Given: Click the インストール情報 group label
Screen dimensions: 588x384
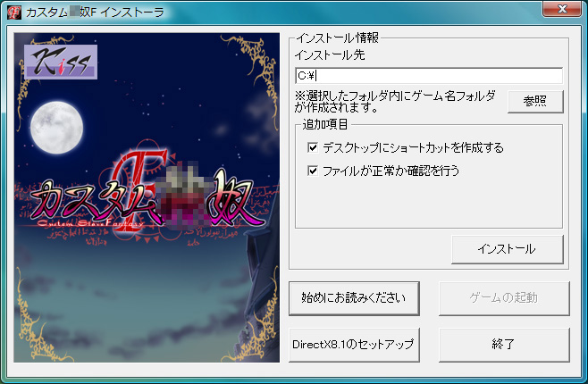Looking at the screenshot, I should pos(338,38).
